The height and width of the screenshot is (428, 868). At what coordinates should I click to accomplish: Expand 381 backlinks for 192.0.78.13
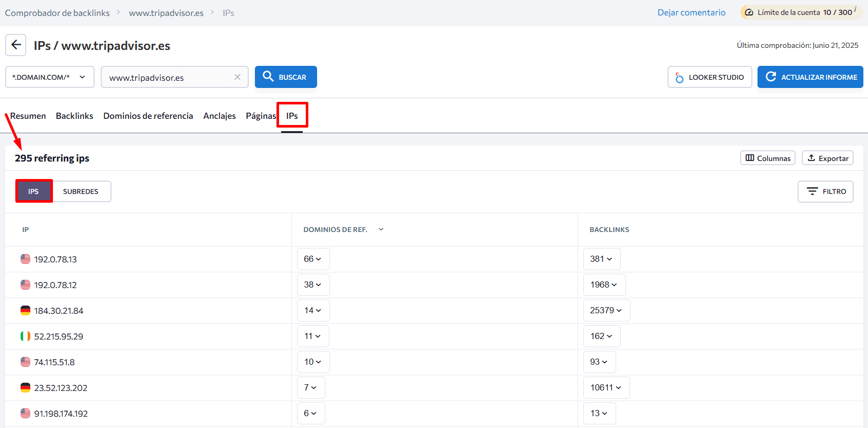click(x=602, y=259)
